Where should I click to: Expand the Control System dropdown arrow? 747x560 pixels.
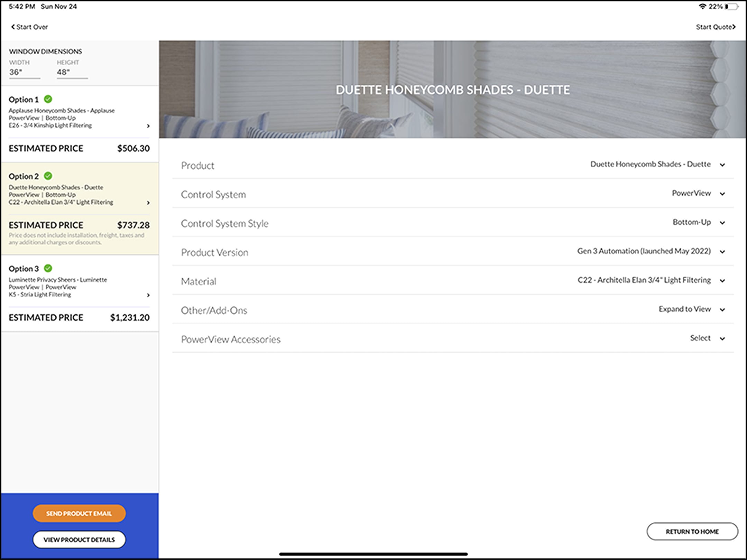(x=722, y=194)
